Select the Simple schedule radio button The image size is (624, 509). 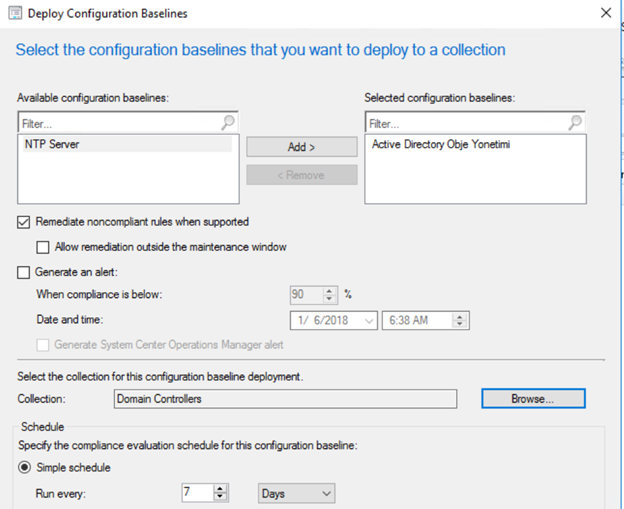(x=25, y=467)
